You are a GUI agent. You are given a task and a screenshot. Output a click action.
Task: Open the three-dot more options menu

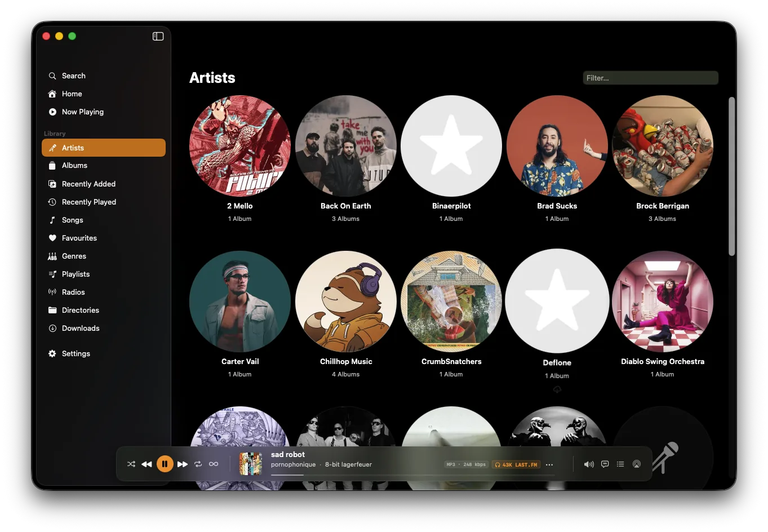click(549, 465)
